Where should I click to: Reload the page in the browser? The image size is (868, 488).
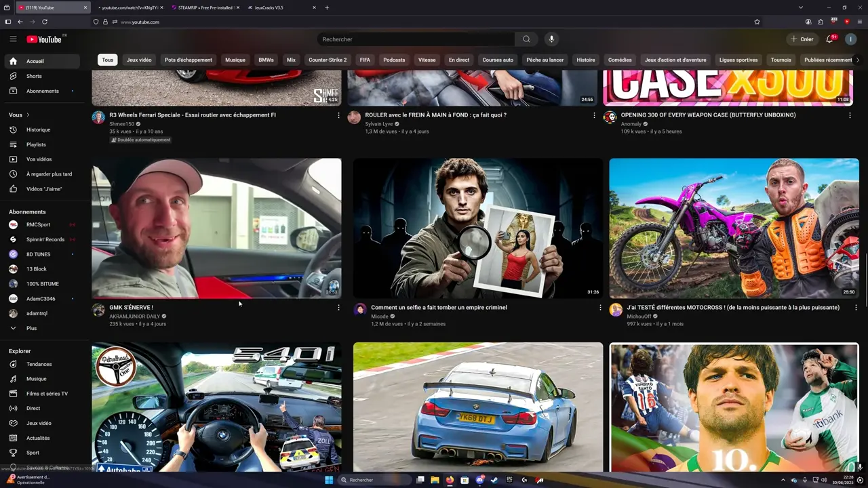coord(45,22)
